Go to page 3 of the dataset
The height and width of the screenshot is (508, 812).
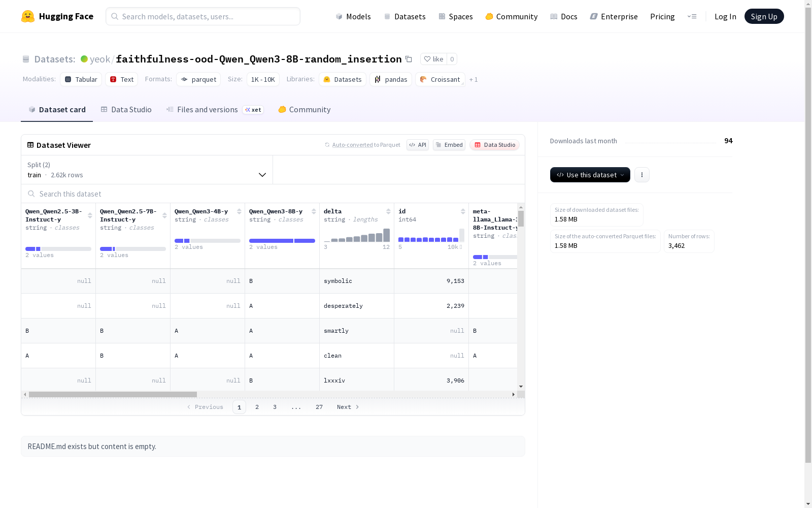click(275, 407)
